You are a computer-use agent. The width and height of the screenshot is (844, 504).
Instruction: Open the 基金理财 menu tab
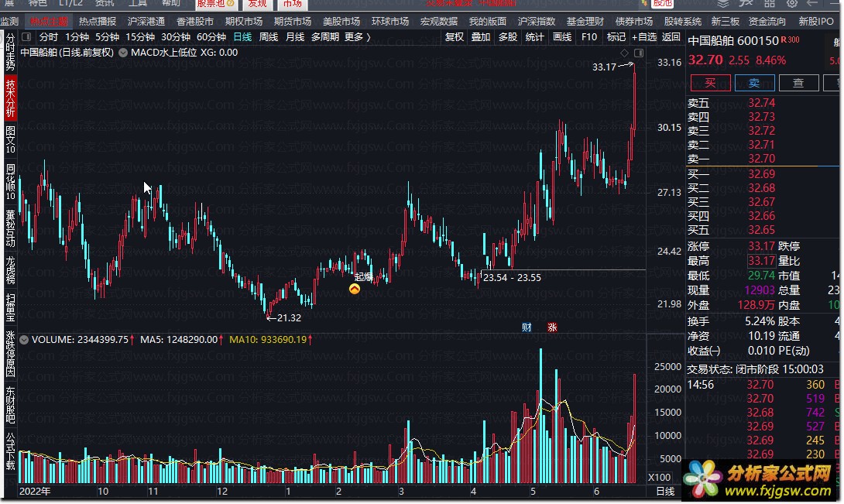pos(585,22)
